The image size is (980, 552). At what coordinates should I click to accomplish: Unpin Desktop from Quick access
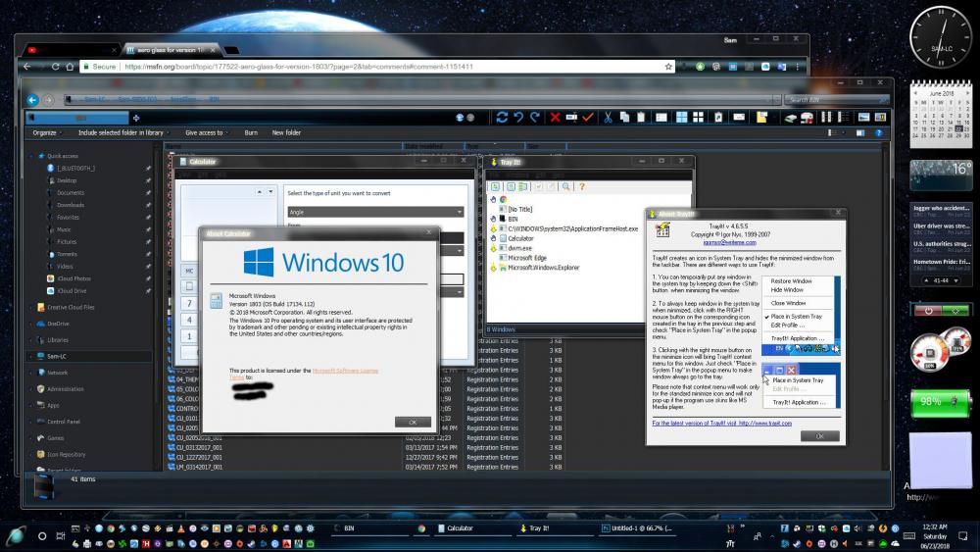pyautogui.click(x=148, y=180)
